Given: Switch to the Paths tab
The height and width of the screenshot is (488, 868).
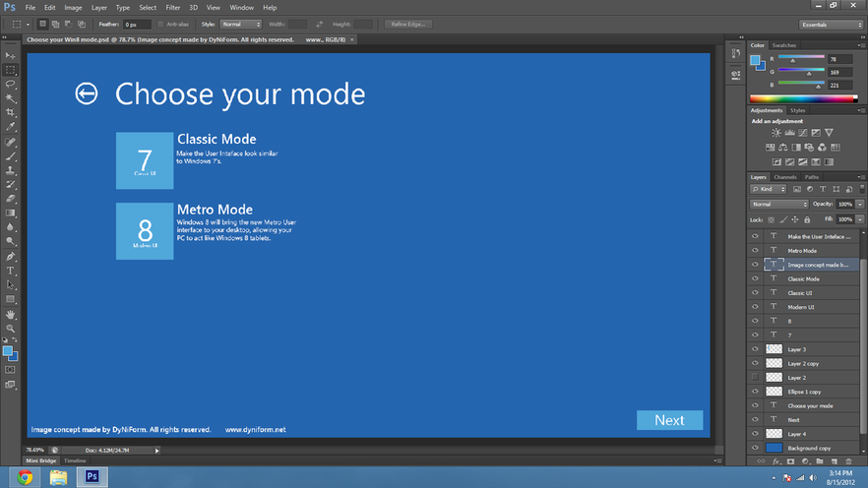Looking at the screenshot, I should (x=812, y=177).
